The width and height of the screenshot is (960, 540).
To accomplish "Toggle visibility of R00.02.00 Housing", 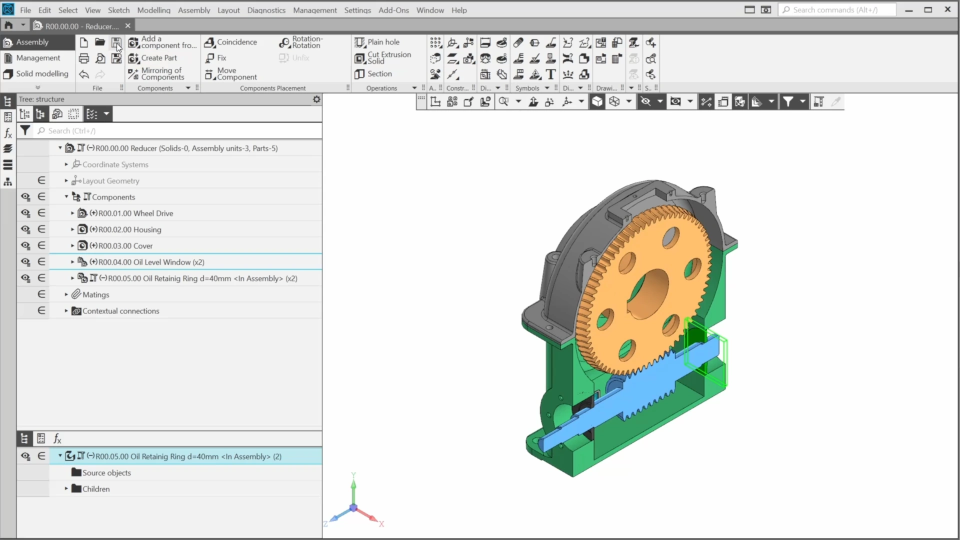I will click(x=25, y=229).
